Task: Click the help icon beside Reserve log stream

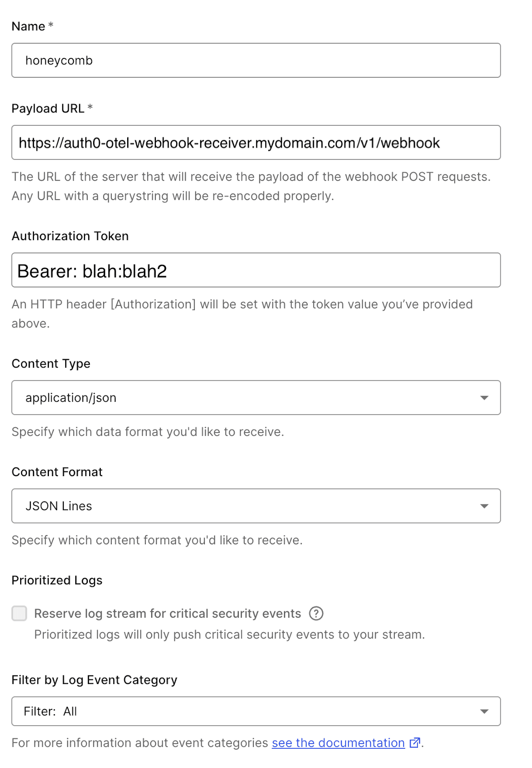Action: pos(316,613)
